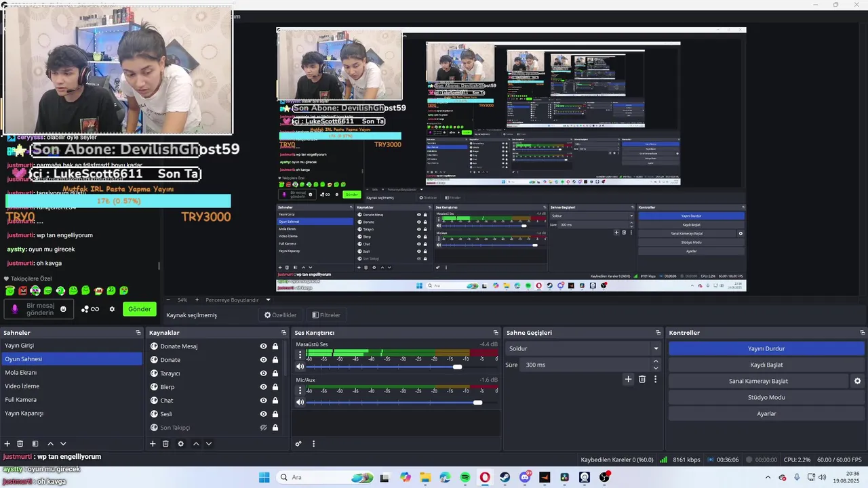Move the source up with the Kaynaklar arrow icon
Image resolution: width=868 pixels, height=488 pixels.
click(x=196, y=444)
